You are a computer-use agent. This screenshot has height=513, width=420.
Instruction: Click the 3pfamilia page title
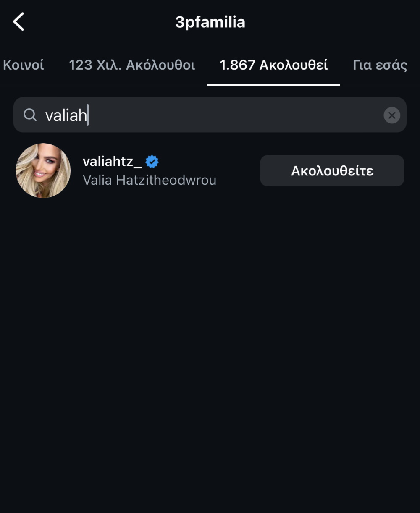(x=210, y=22)
